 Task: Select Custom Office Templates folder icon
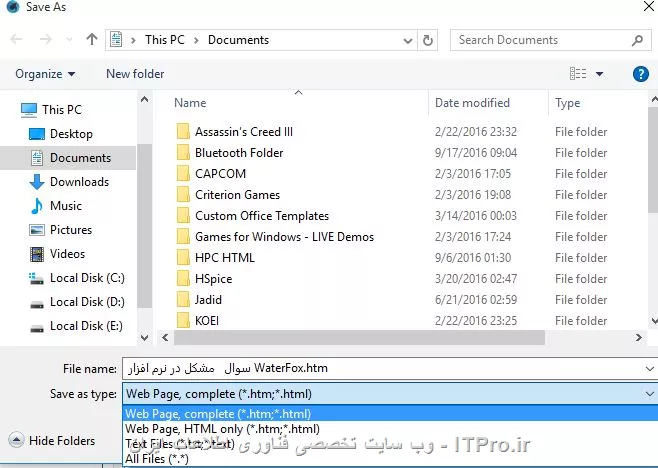(183, 215)
